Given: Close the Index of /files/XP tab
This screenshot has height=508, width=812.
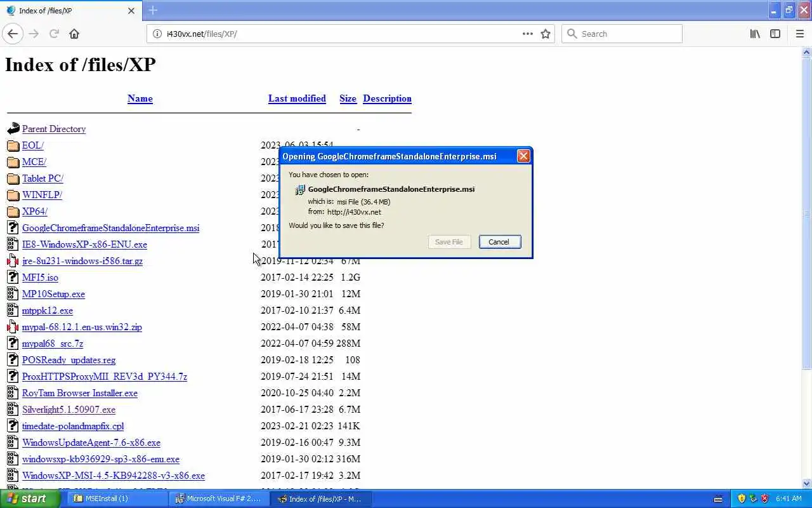Looking at the screenshot, I should coord(131,11).
